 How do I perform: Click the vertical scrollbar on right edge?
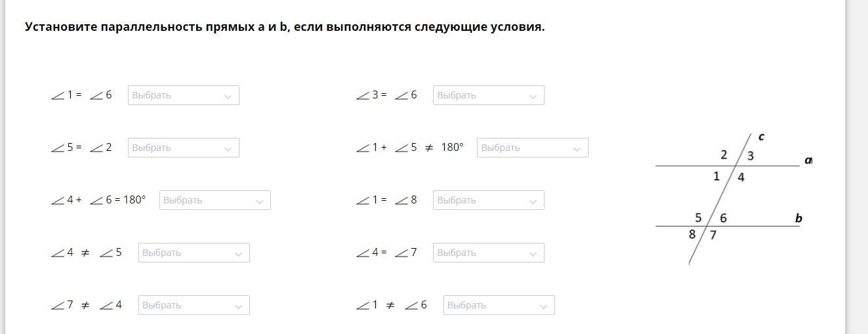[x=856, y=167]
